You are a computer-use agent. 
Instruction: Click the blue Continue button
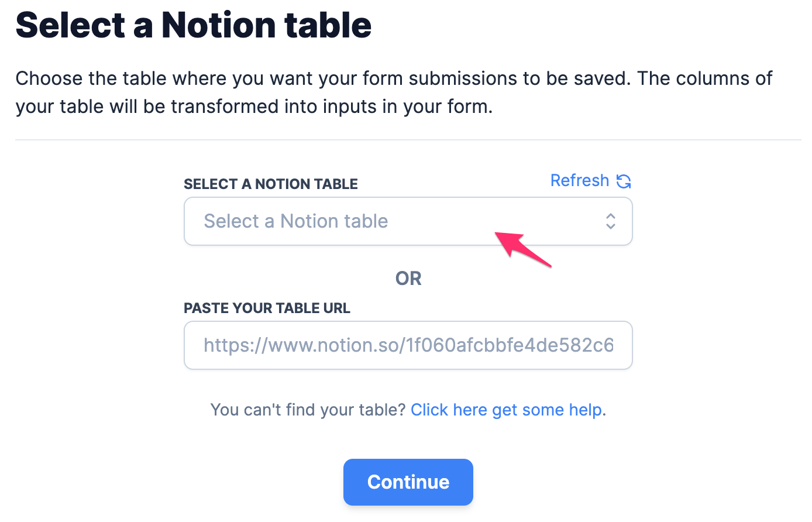(408, 482)
